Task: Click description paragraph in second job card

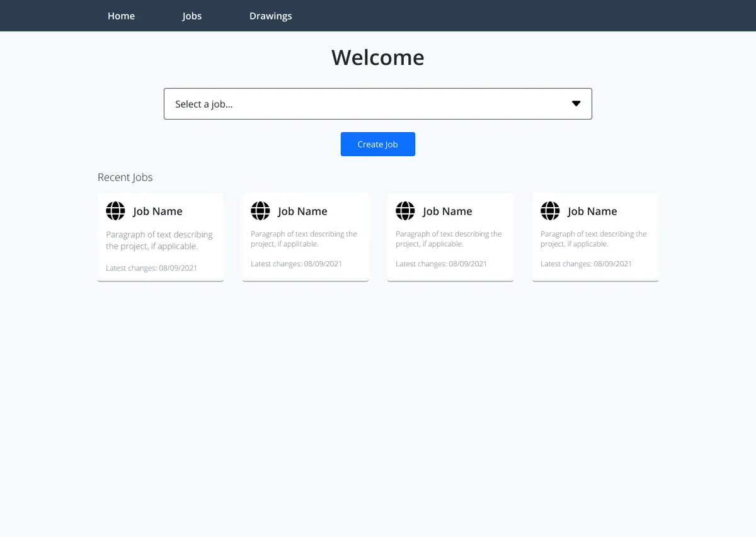Action: click(304, 239)
